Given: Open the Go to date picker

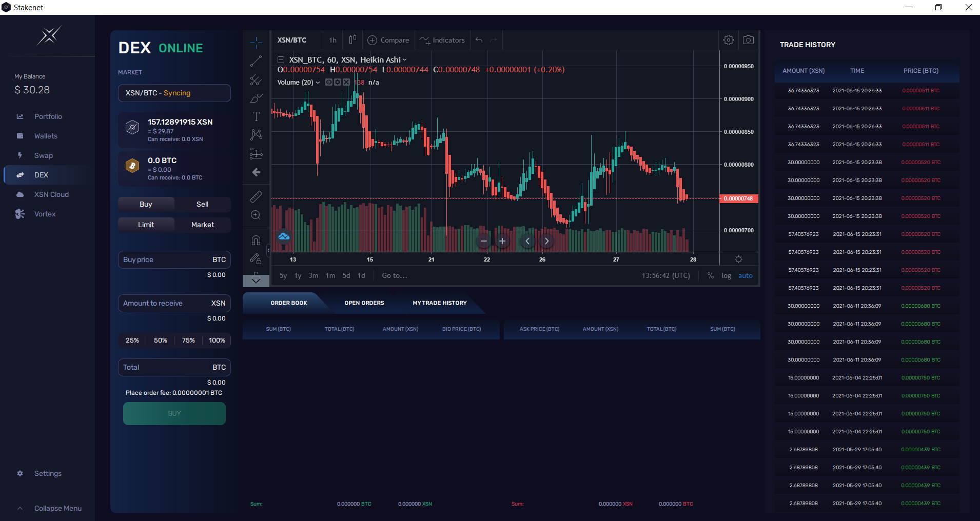Looking at the screenshot, I should tap(395, 276).
